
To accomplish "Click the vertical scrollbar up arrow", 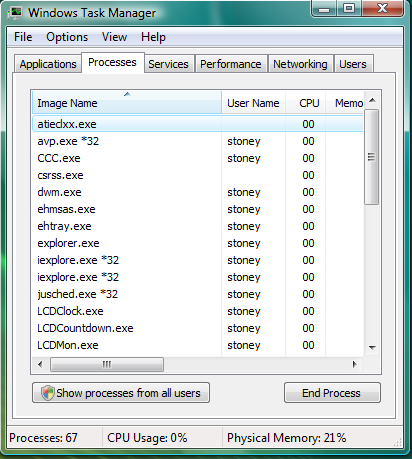I will click(x=372, y=100).
